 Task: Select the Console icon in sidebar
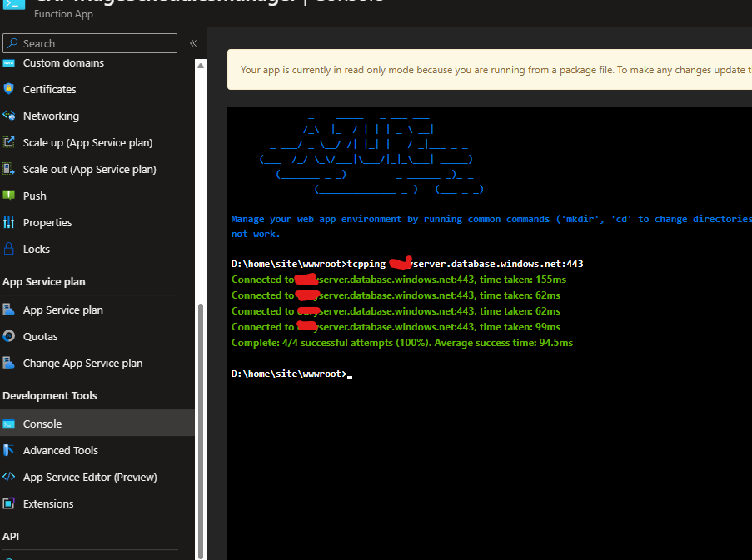pyautogui.click(x=10, y=424)
